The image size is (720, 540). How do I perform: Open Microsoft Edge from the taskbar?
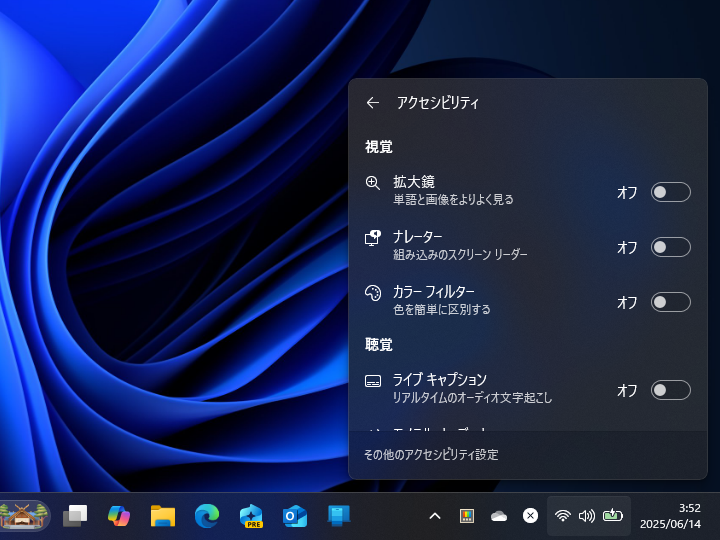[207, 516]
